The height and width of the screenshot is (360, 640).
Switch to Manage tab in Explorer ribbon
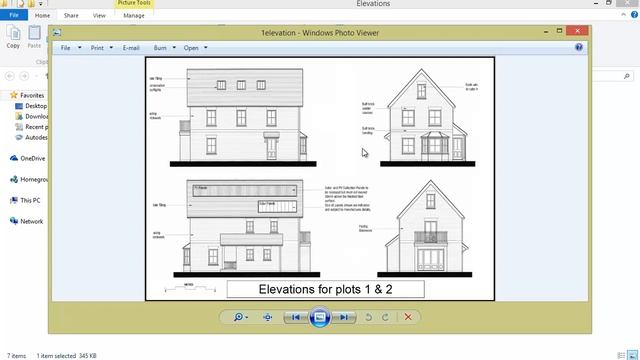[134, 16]
